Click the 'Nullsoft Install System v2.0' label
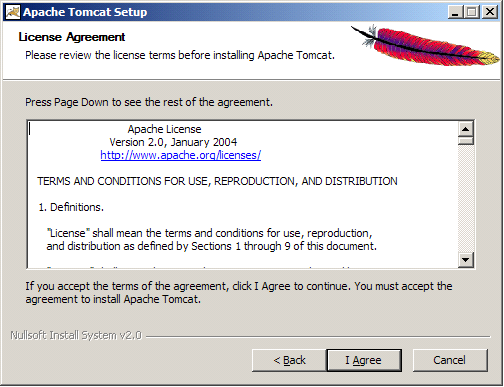 click(76, 335)
